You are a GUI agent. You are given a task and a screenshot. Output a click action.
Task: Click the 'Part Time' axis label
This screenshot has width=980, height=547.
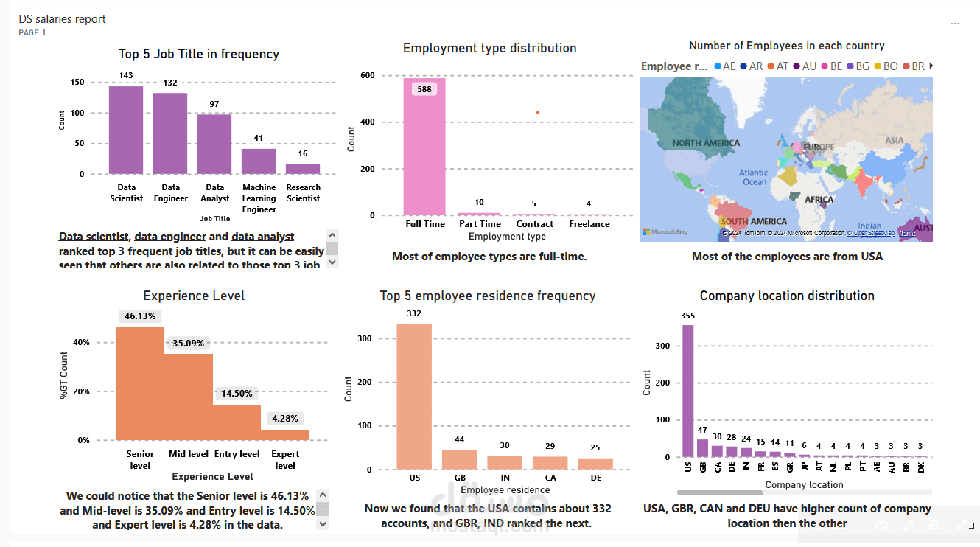click(480, 224)
